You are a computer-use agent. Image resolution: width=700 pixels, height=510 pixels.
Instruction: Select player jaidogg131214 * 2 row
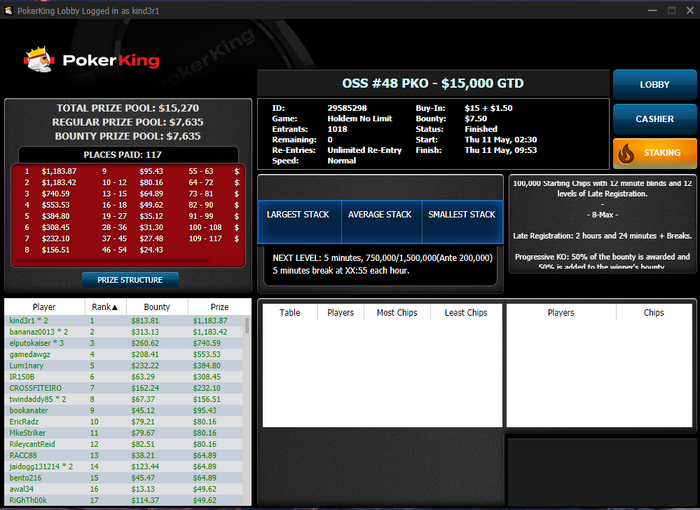pyautogui.click(x=124, y=466)
